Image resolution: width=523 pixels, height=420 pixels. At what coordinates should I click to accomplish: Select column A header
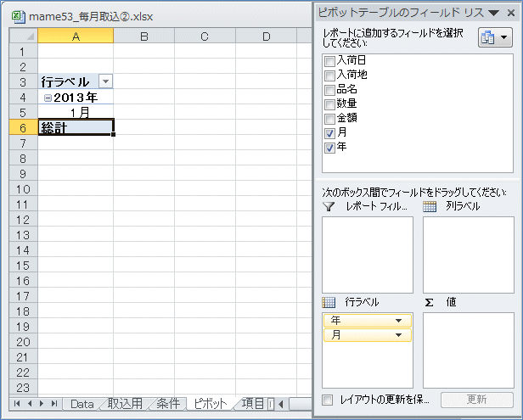point(76,36)
